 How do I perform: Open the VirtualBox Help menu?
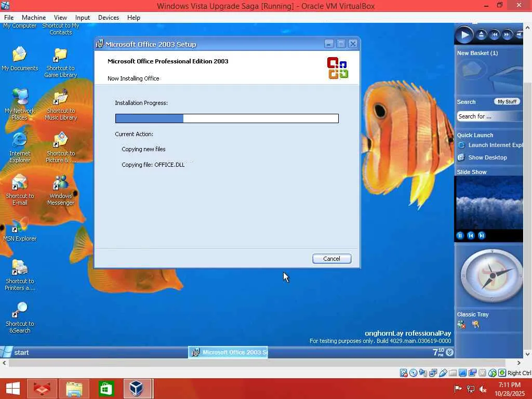[x=134, y=18]
